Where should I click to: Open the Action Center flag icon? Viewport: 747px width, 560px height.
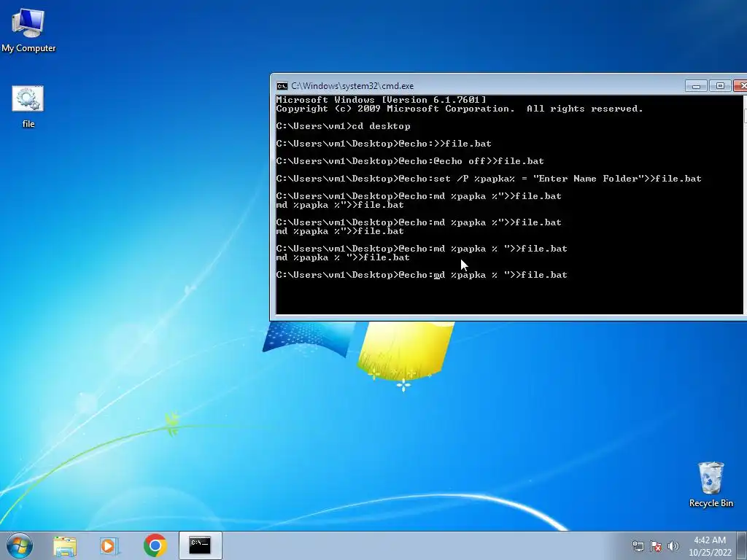pyautogui.click(x=656, y=546)
